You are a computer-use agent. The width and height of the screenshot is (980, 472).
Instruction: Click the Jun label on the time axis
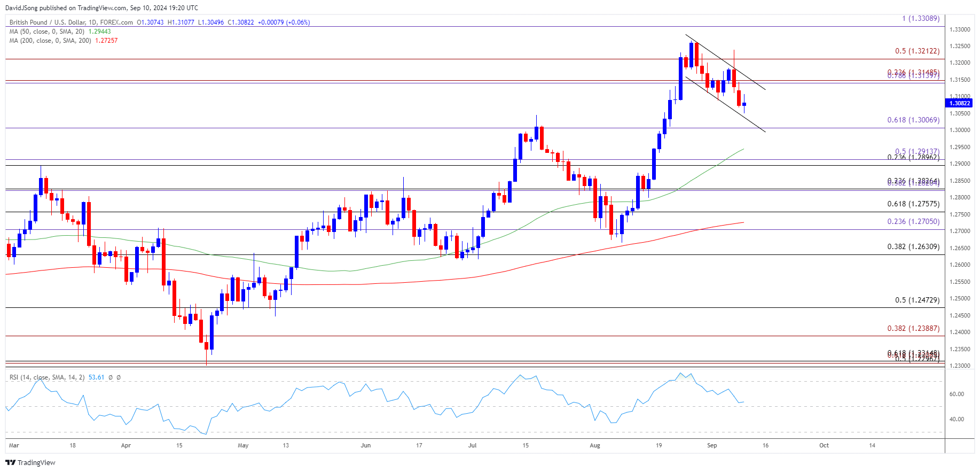(x=366, y=445)
